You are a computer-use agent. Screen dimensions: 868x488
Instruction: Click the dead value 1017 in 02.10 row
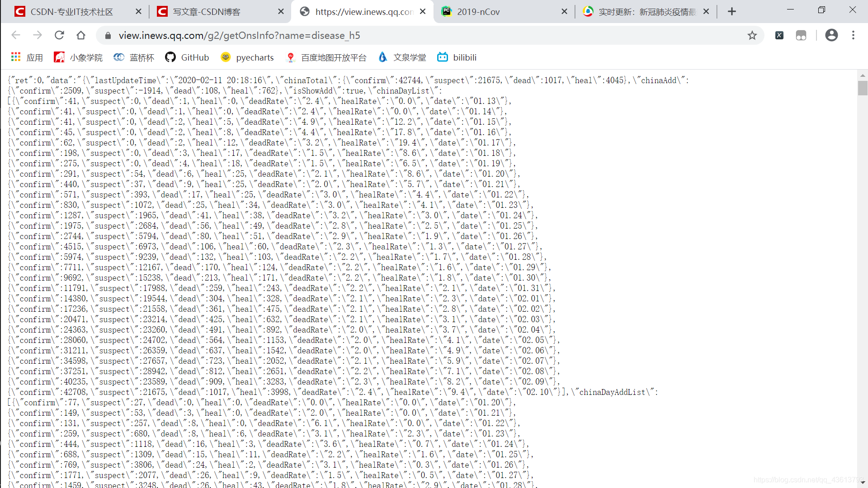218,392
